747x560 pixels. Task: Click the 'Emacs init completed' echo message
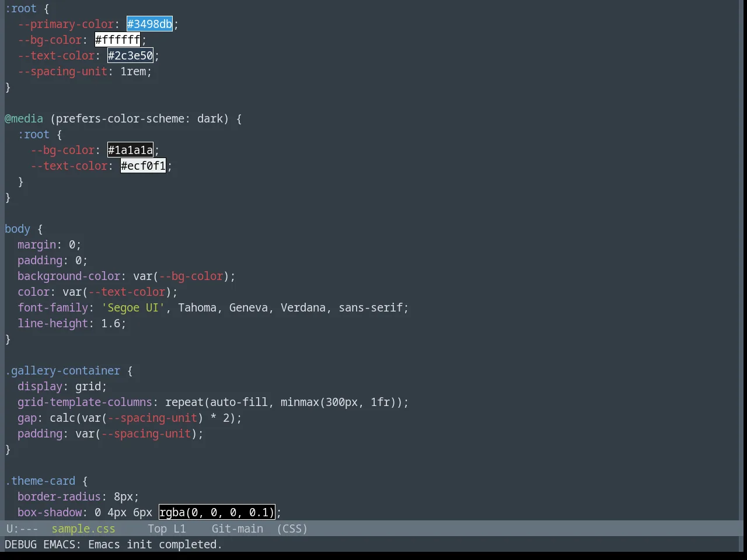[x=155, y=544]
